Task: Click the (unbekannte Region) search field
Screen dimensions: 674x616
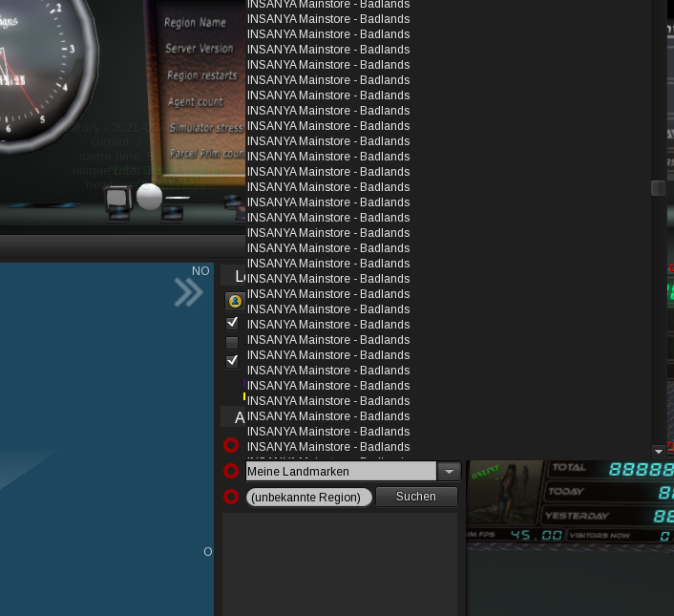Action: [308, 497]
